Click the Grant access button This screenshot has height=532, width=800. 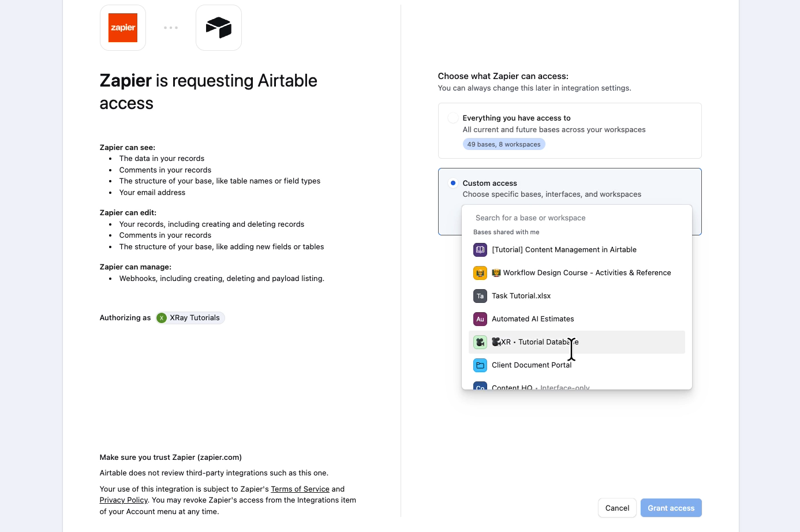(671, 508)
